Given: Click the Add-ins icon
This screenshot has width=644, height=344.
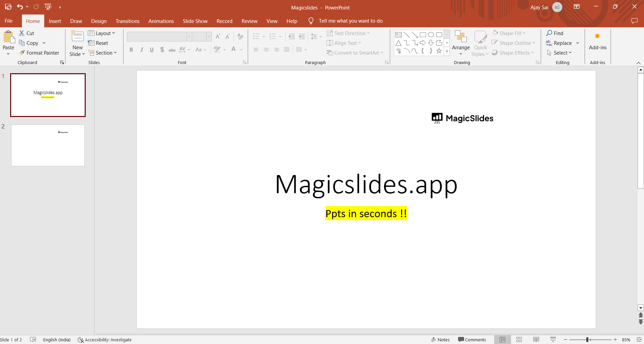Looking at the screenshot, I should 597,36.
